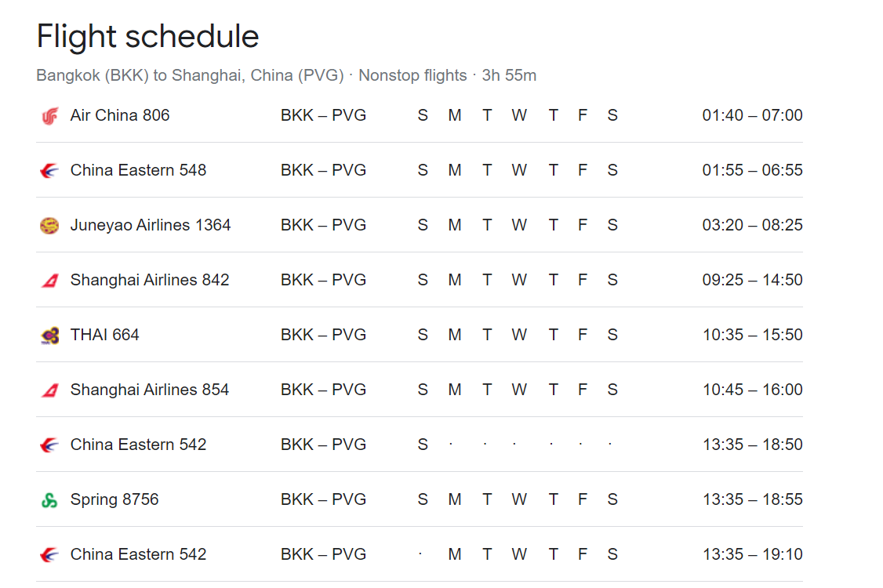The image size is (883, 588).
Task: Click the Shanghai Airlines 854 logo icon
Action: coord(49,390)
